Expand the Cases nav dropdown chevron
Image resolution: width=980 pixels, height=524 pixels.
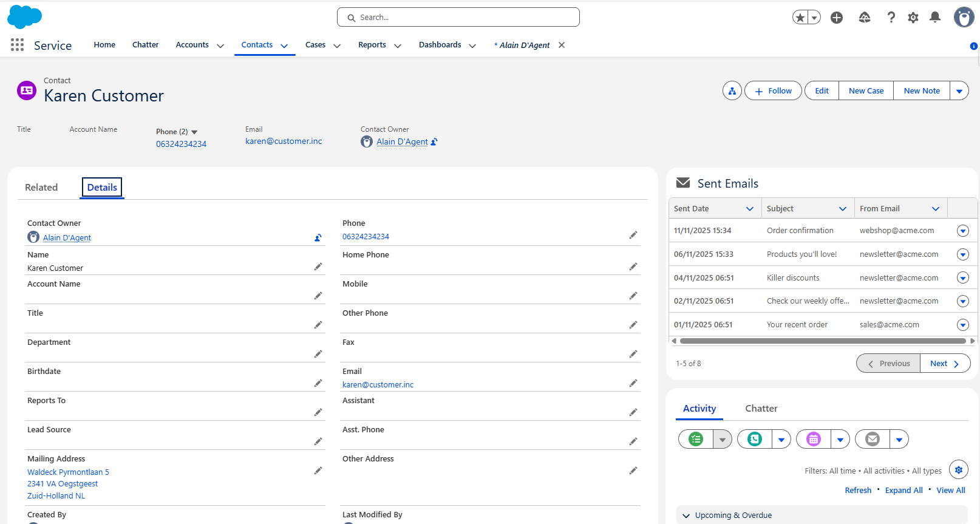click(x=337, y=46)
